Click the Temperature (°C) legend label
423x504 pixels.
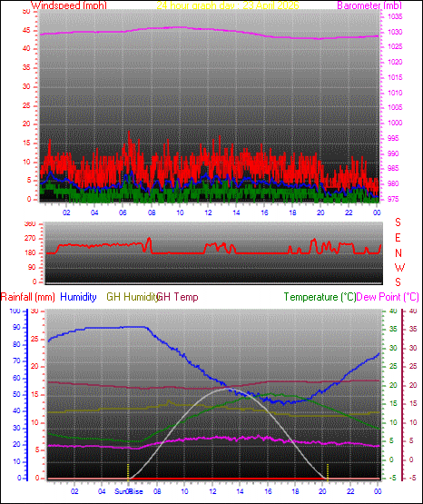[x=320, y=297]
